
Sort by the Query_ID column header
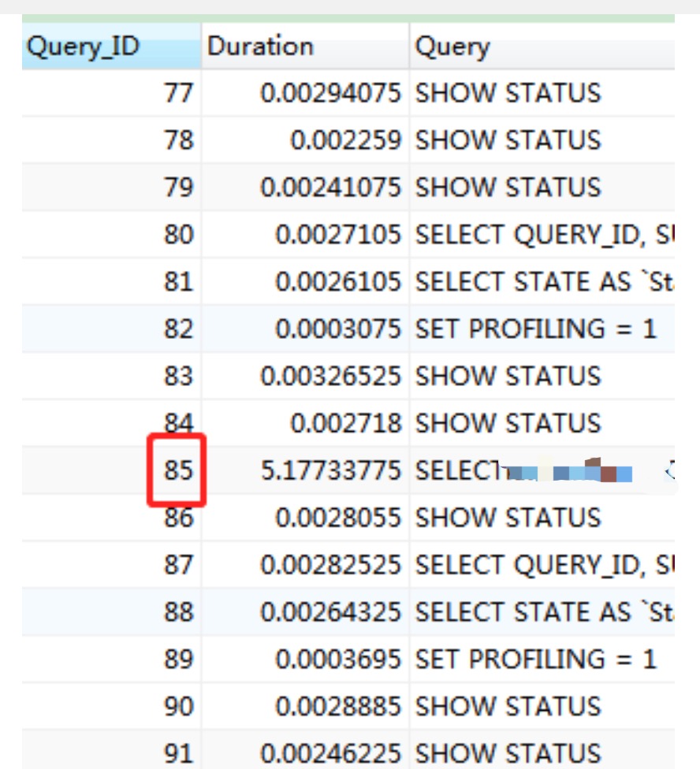pos(111,46)
